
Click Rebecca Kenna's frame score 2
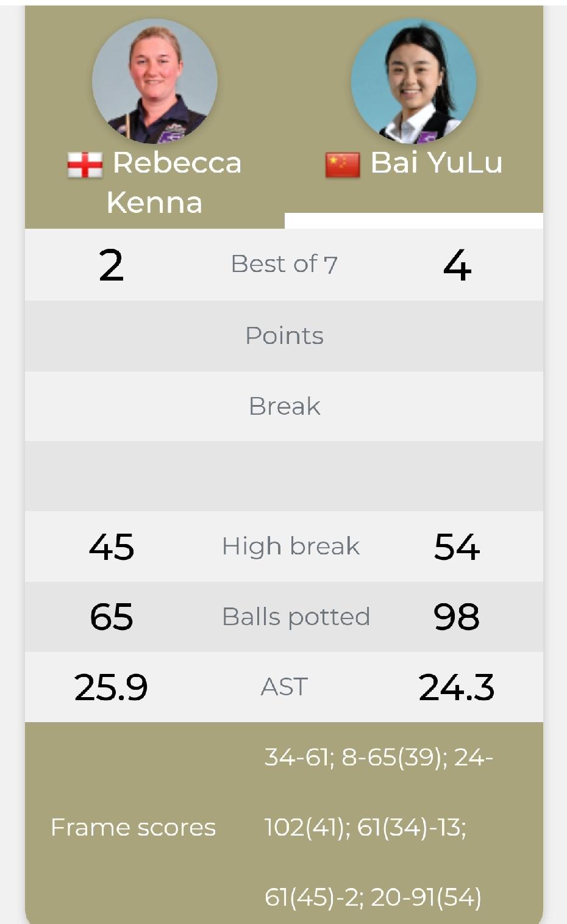click(x=112, y=266)
